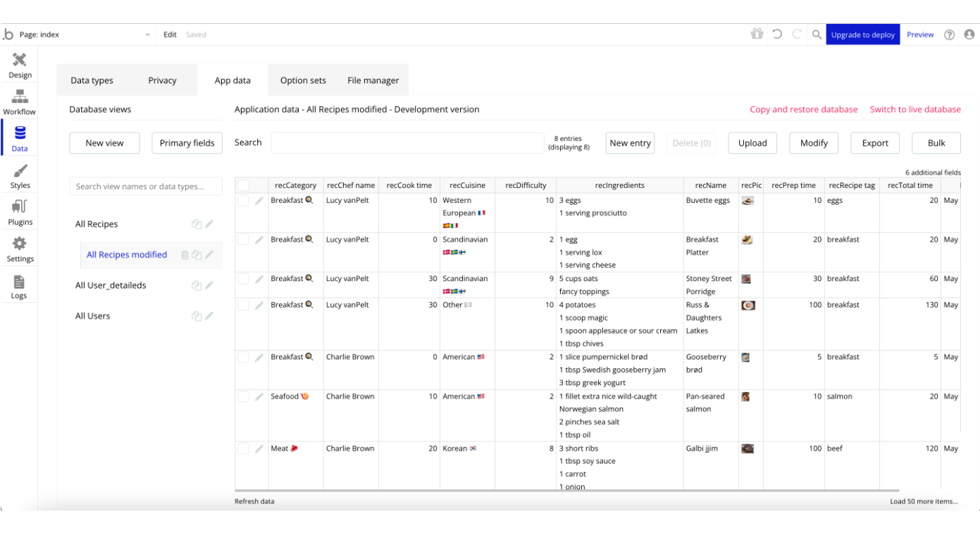Viewport: 980px width, 538px height.
Task: Click the application data Search field
Action: pyautogui.click(x=407, y=143)
